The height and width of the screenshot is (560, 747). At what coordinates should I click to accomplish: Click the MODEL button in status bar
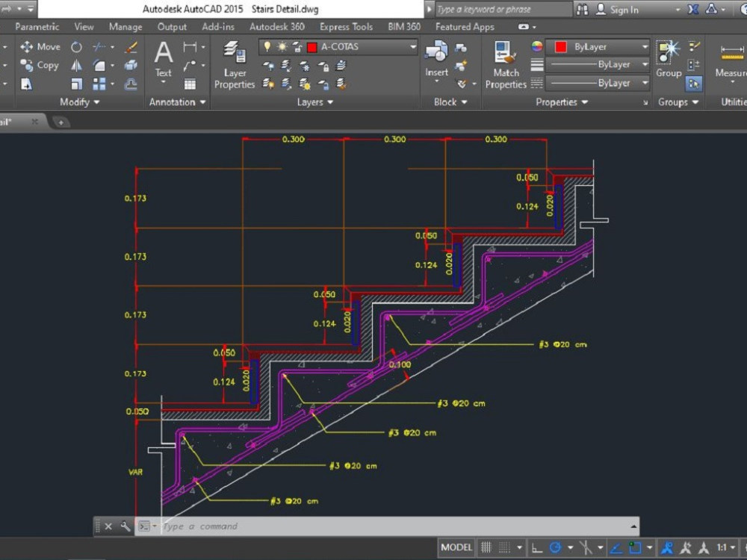pos(456,547)
